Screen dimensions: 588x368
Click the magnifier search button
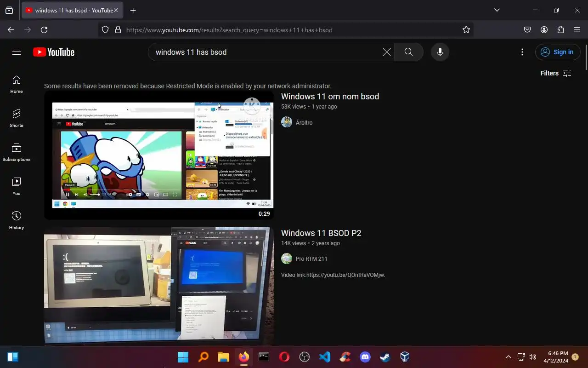[408, 52]
